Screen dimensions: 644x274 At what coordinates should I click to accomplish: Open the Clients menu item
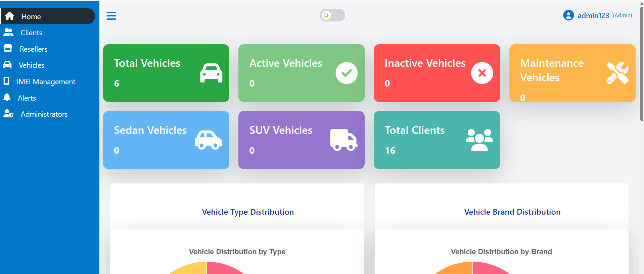(48, 33)
